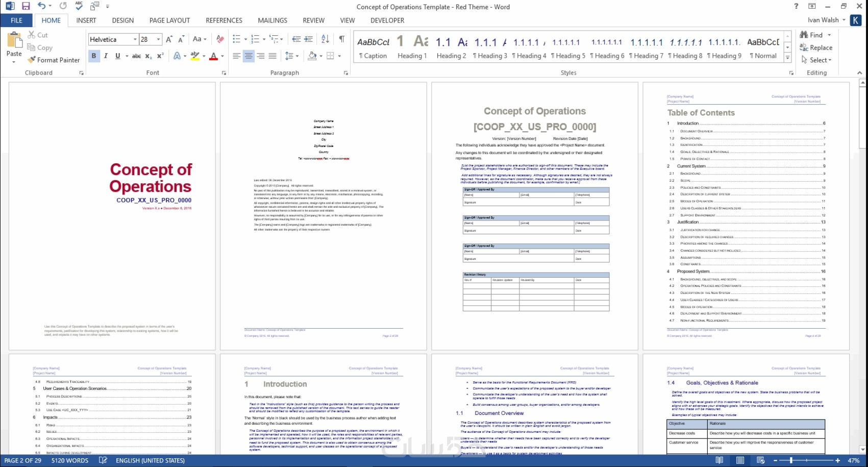
Task: Switch to the PAGE LAYOUT tab
Action: coord(169,20)
